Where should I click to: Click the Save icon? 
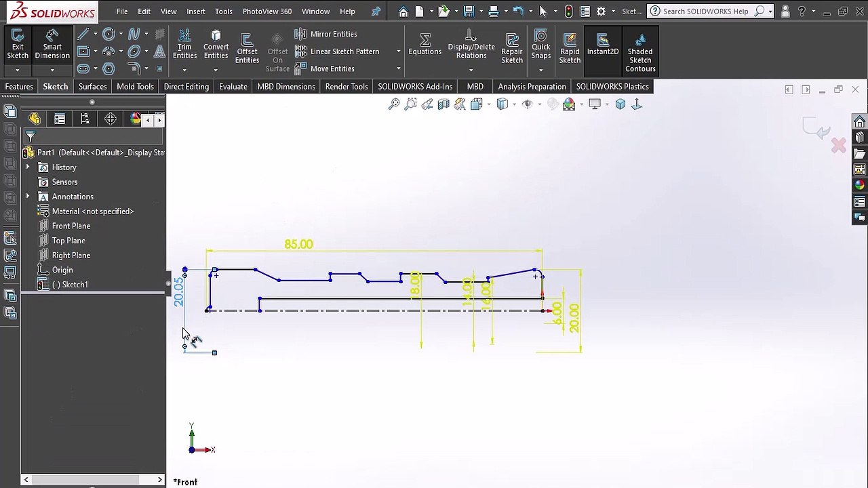click(468, 12)
